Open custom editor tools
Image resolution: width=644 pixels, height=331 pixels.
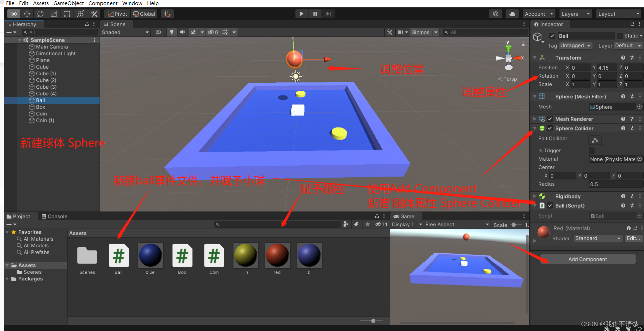pyautogui.click(x=94, y=14)
